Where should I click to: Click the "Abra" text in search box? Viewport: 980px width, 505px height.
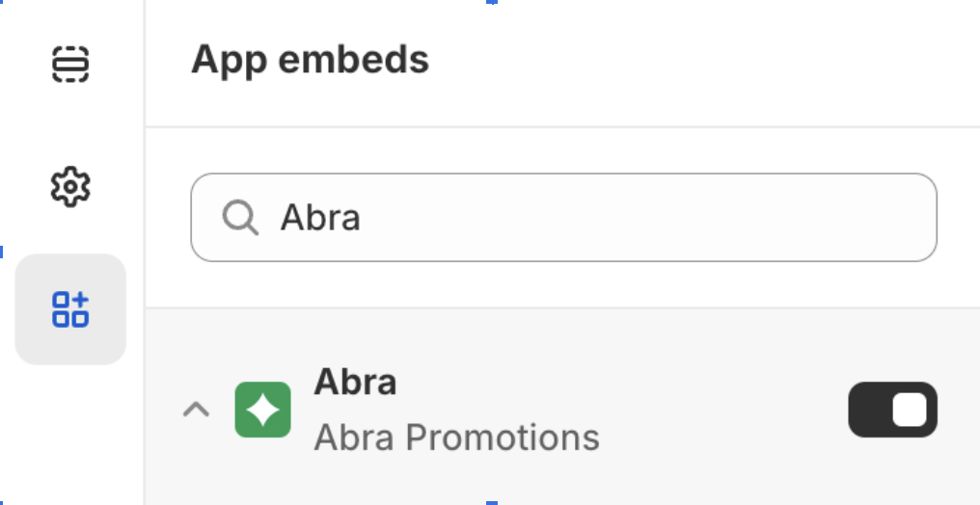[320, 218]
